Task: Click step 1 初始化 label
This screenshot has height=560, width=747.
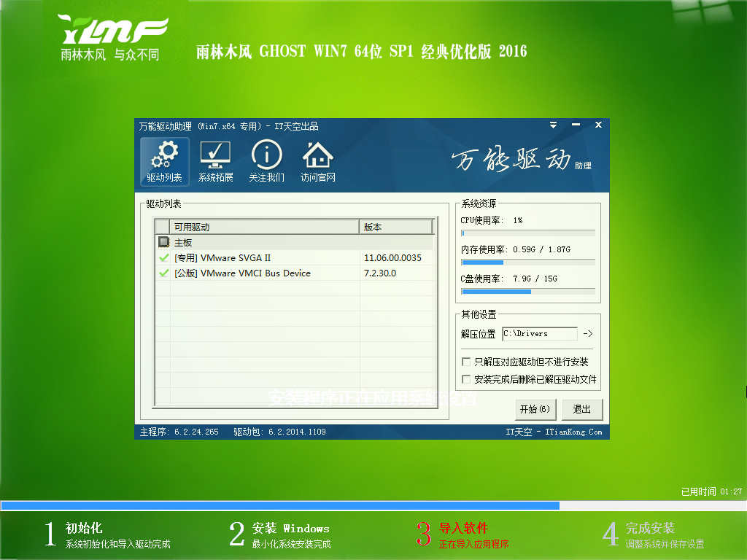Action: coord(84,528)
